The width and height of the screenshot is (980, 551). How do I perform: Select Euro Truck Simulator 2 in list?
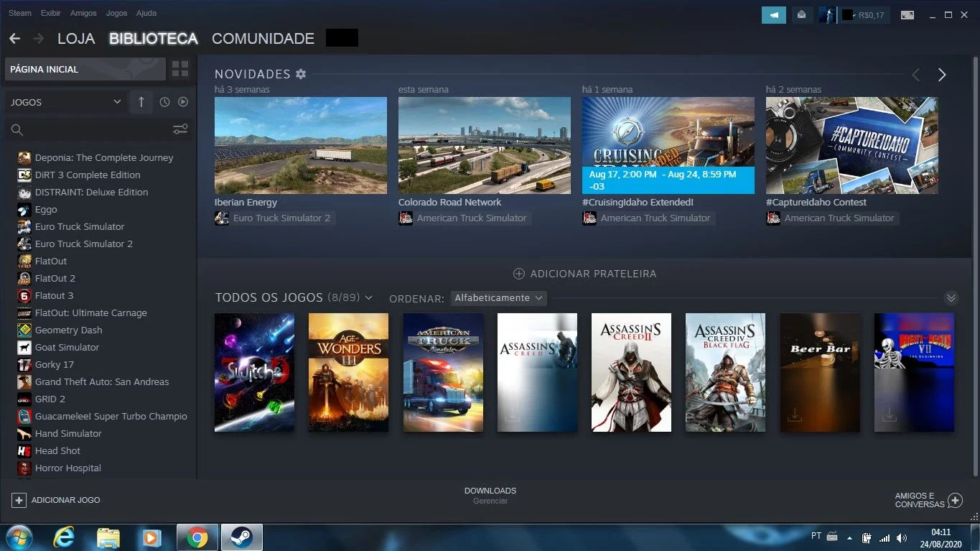click(x=84, y=244)
